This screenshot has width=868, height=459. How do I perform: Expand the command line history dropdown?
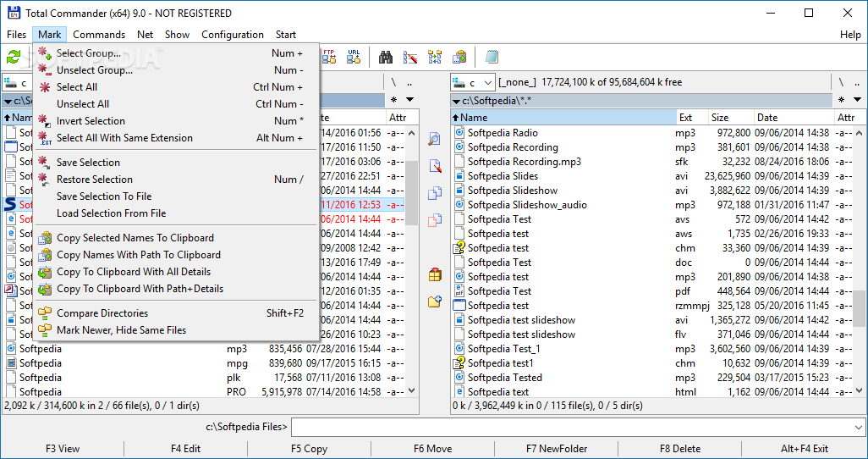pos(859,427)
